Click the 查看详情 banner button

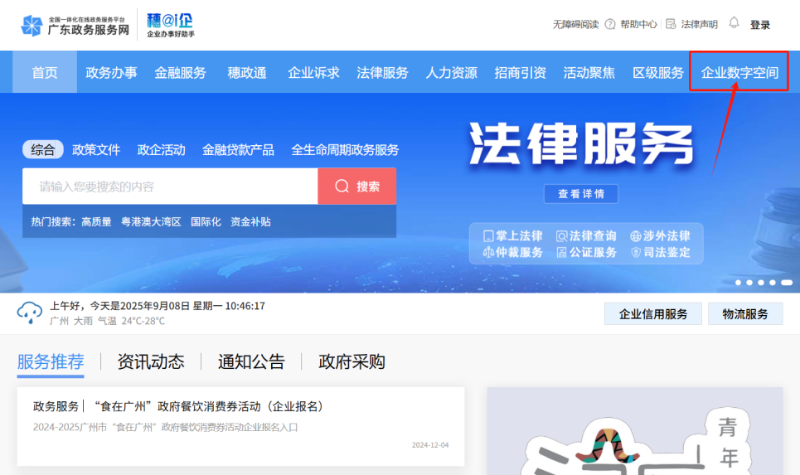pos(581,194)
